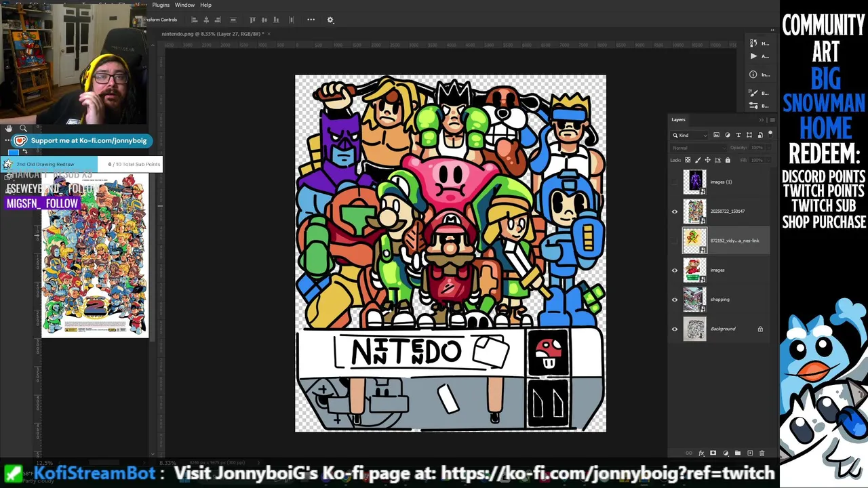
Task: Open the Brush Settings panel icon
Action: (x=753, y=93)
